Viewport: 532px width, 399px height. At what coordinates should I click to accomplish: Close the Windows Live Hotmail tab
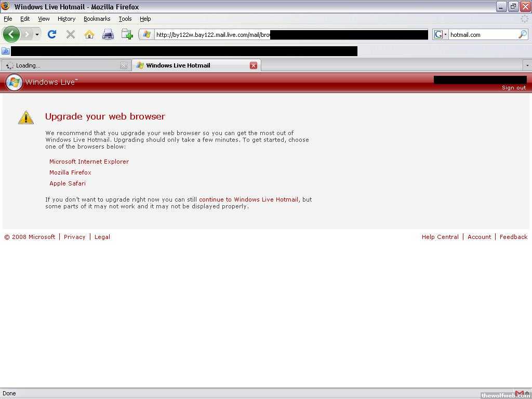pos(254,65)
